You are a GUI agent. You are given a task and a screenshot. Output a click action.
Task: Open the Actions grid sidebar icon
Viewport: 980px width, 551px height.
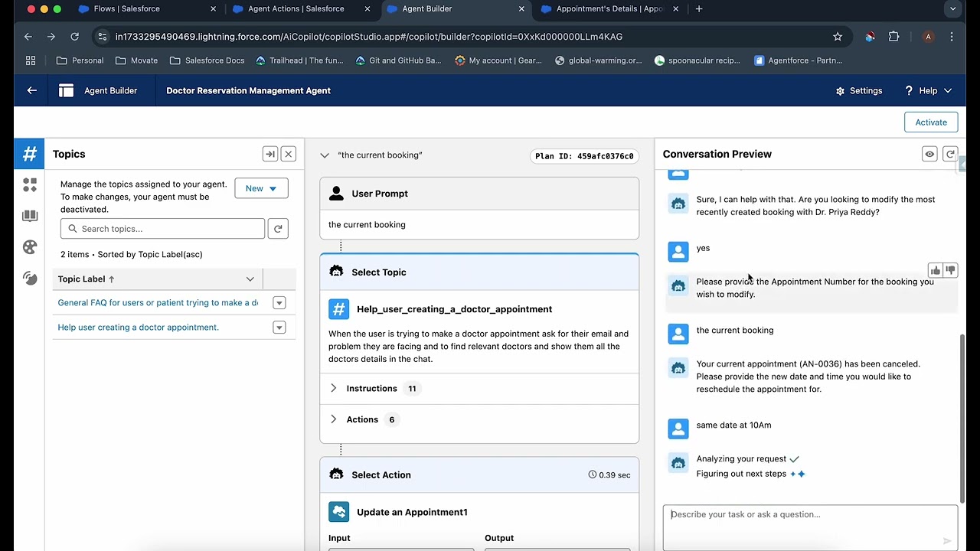(x=30, y=185)
